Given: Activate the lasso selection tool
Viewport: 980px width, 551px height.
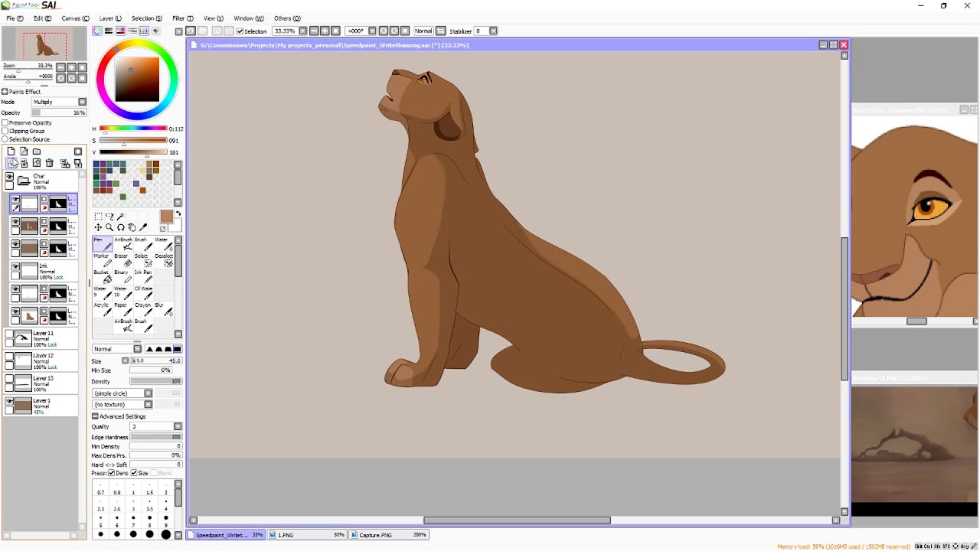Looking at the screenshot, I should click(109, 217).
